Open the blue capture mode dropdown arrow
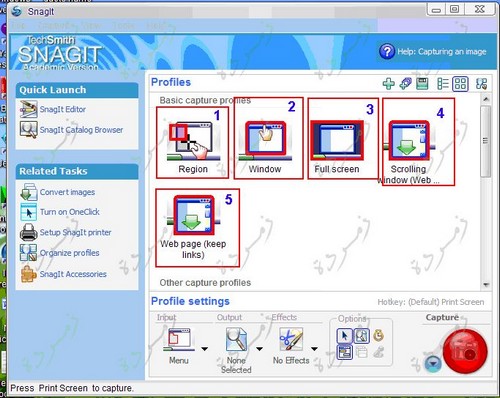Viewport: 500px width, 398px height. coord(433,364)
